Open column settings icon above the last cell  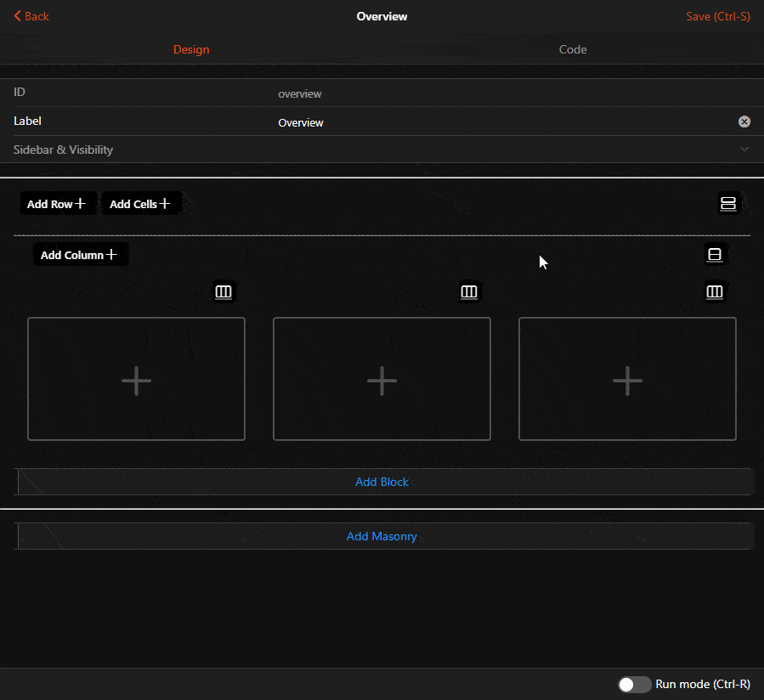715,291
